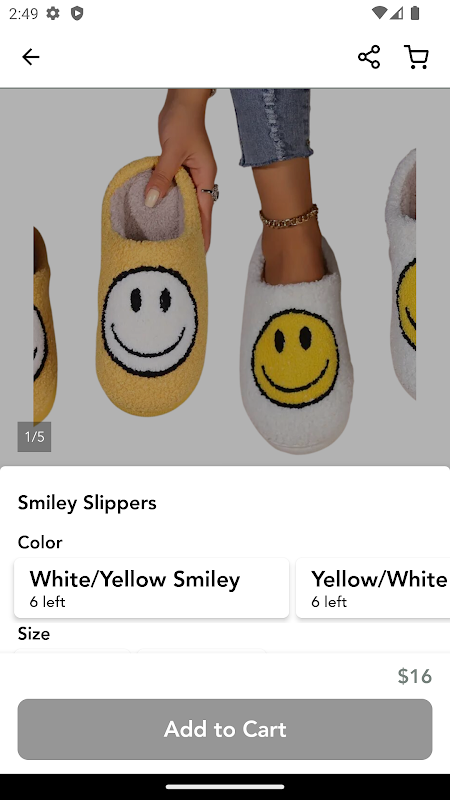450x800 pixels.
Task: Tap the Smiley Slippers product title
Action: [x=87, y=503]
